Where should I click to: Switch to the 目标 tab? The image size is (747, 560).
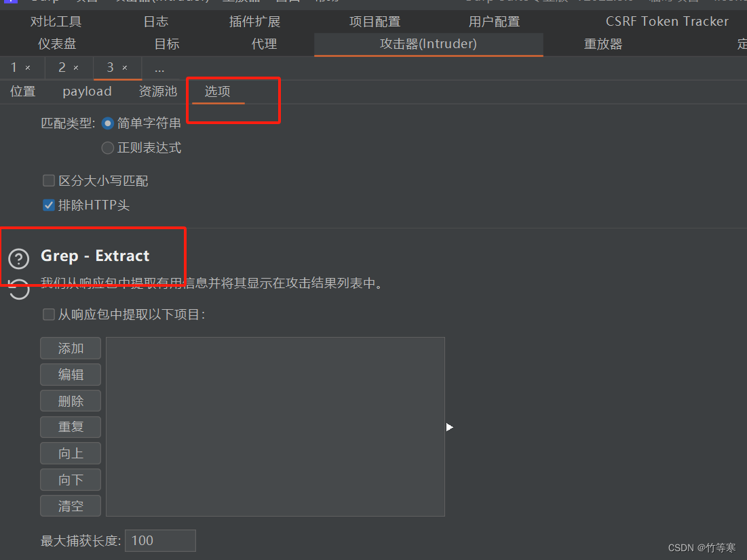pos(167,44)
